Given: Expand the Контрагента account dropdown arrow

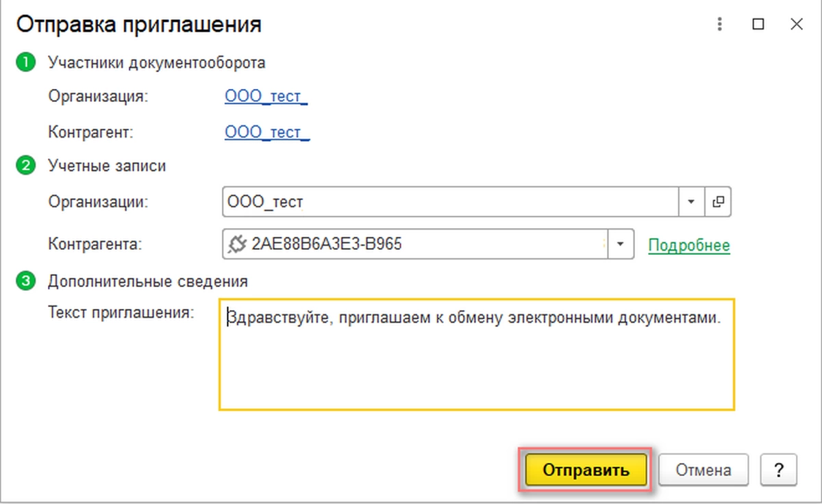Looking at the screenshot, I should coord(621,244).
